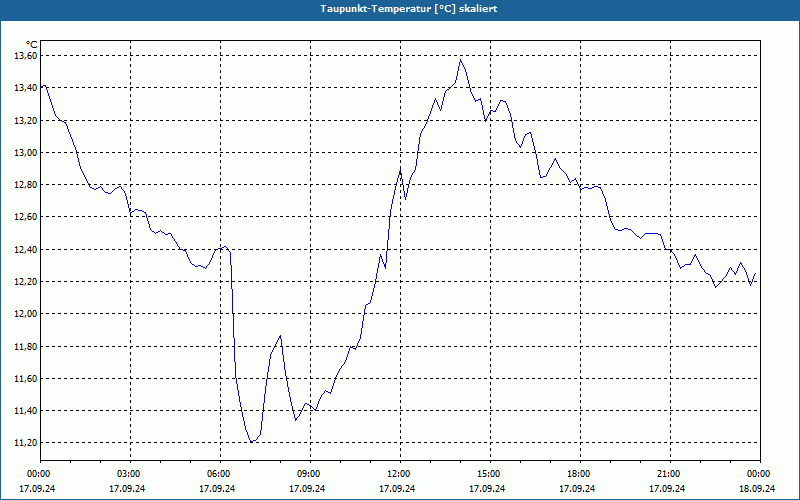Select the 06:00 time label
The width and height of the screenshot is (800, 500).
(220, 474)
